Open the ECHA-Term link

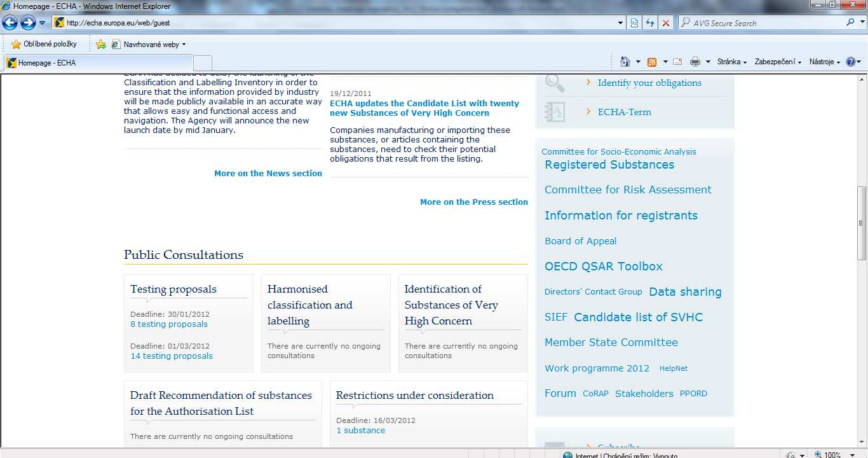[x=625, y=112]
